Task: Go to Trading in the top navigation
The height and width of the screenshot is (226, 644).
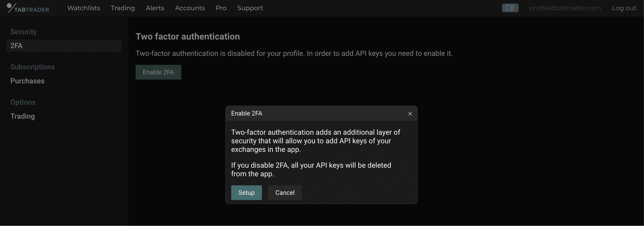Action: pyautogui.click(x=123, y=8)
